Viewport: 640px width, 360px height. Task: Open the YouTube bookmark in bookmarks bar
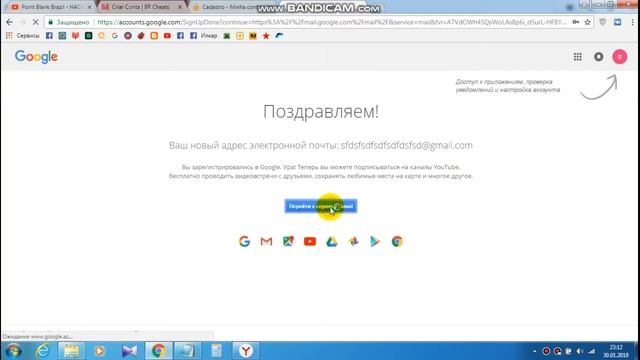(167, 36)
